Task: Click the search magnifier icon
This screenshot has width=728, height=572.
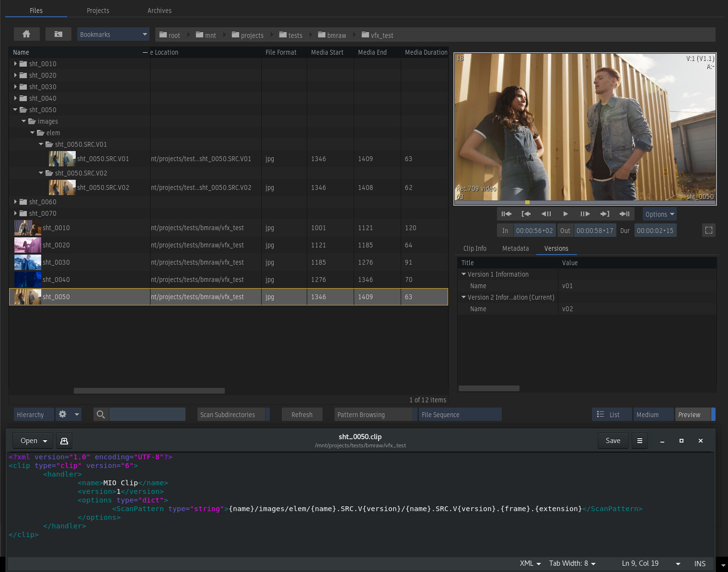Action: [x=101, y=415]
